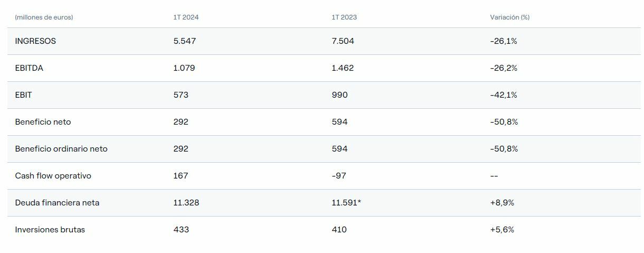Viewport: 644px width, 253px height.
Task: Click the INGRESOS row label
Action: 35,41
